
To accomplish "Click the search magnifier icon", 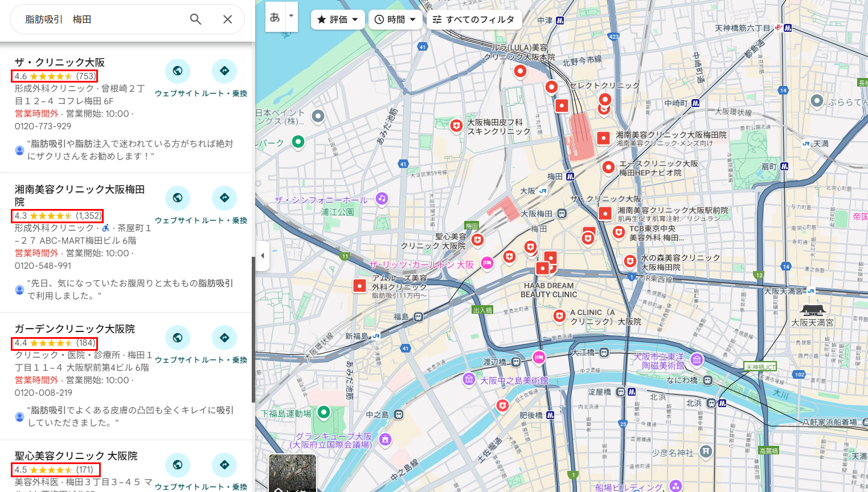I will 195,19.
